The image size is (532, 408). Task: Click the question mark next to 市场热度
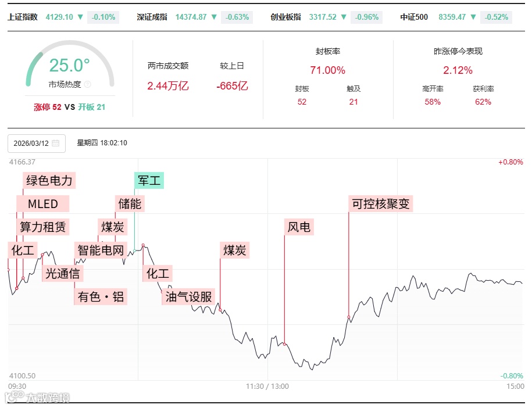pyautogui.click(x=88, y=84)
